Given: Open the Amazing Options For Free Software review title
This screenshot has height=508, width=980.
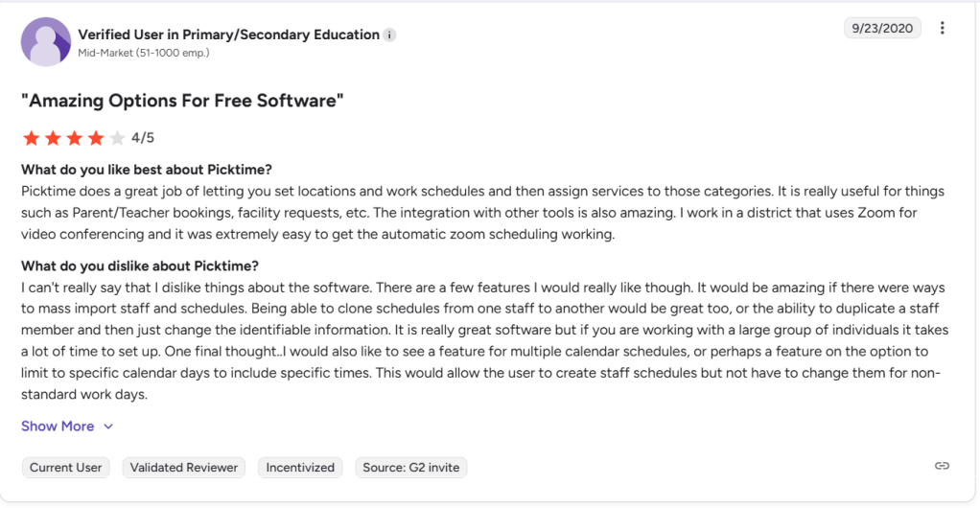Looking at the screenshot, I should tap(182, 101).
